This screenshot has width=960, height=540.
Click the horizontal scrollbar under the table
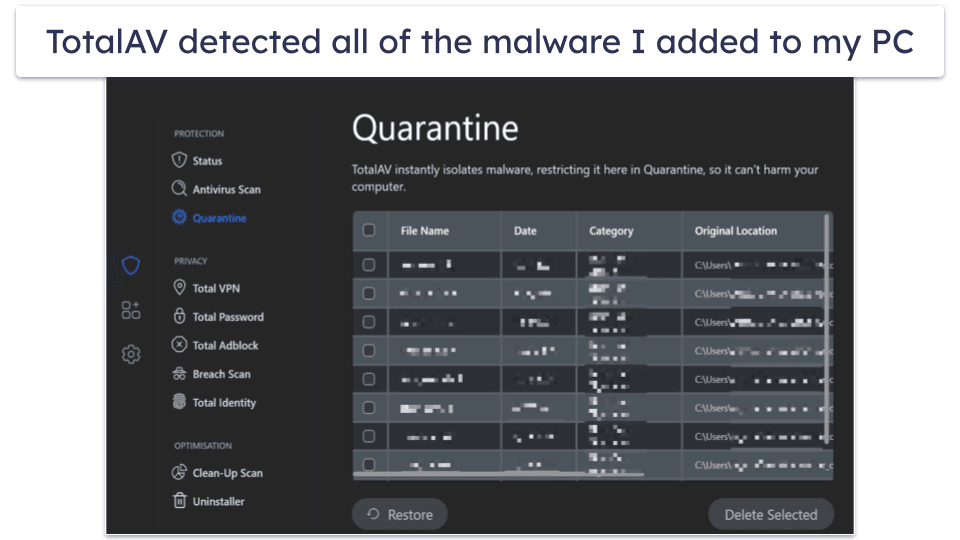[x=498, y=474]
